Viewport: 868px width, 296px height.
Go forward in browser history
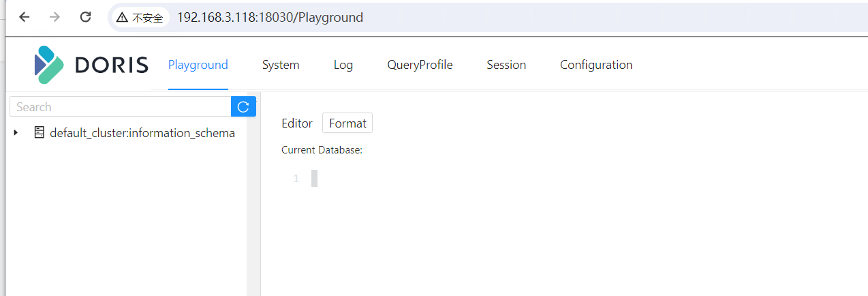(x=55, y=17)
